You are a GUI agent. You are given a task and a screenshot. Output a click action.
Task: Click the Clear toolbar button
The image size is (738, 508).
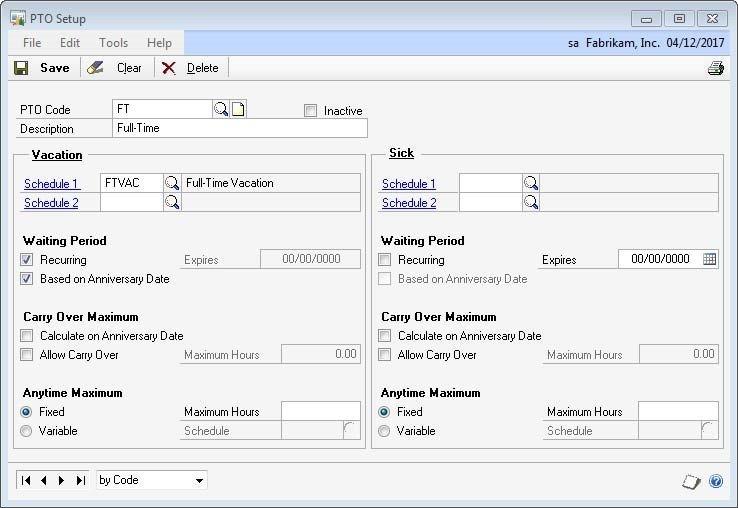tap(114, 68)
